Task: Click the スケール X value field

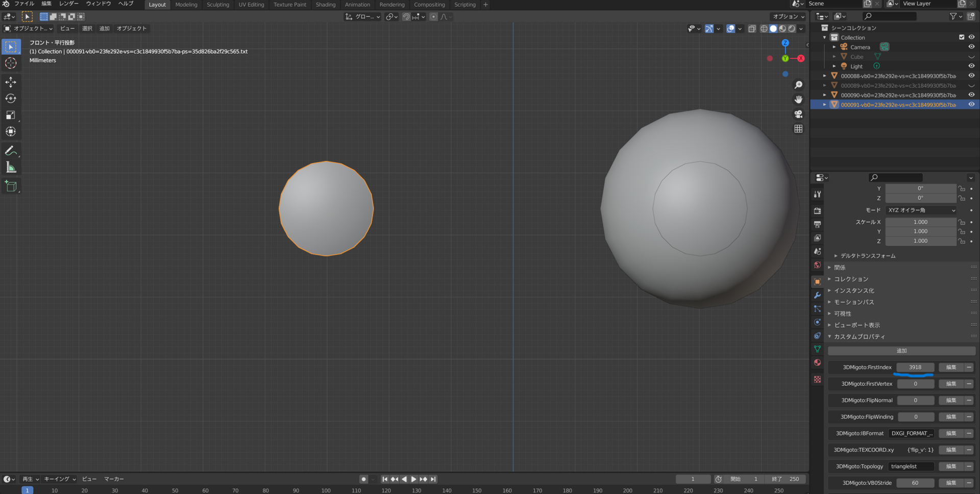Action: point(921,222)
